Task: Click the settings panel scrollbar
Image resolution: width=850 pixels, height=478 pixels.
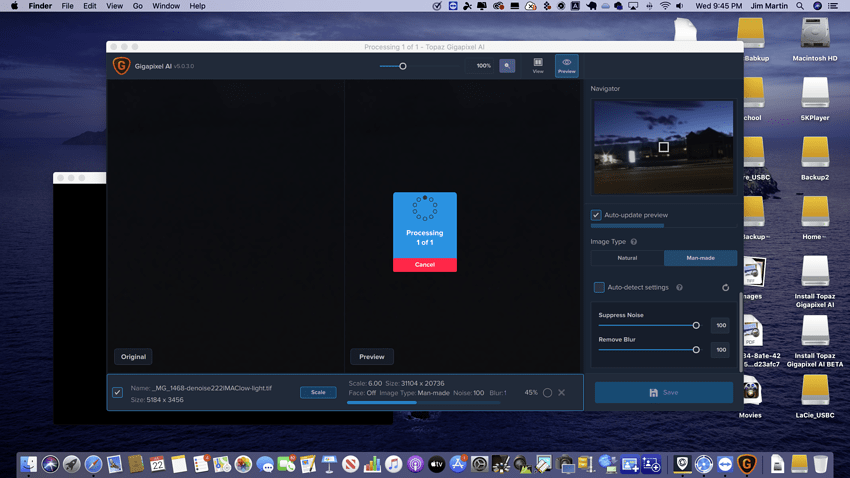Action: point(740,332)
